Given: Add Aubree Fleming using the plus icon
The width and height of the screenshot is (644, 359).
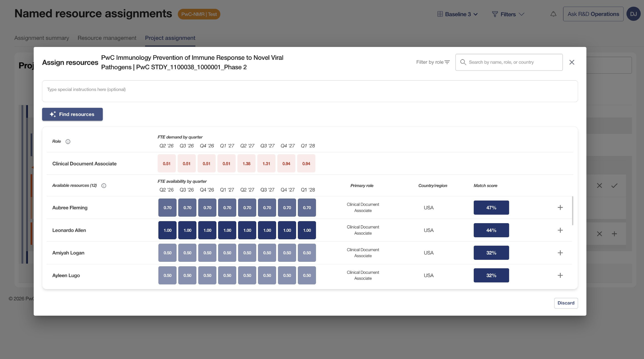Looking at the screenshot, I should (560, 208).
